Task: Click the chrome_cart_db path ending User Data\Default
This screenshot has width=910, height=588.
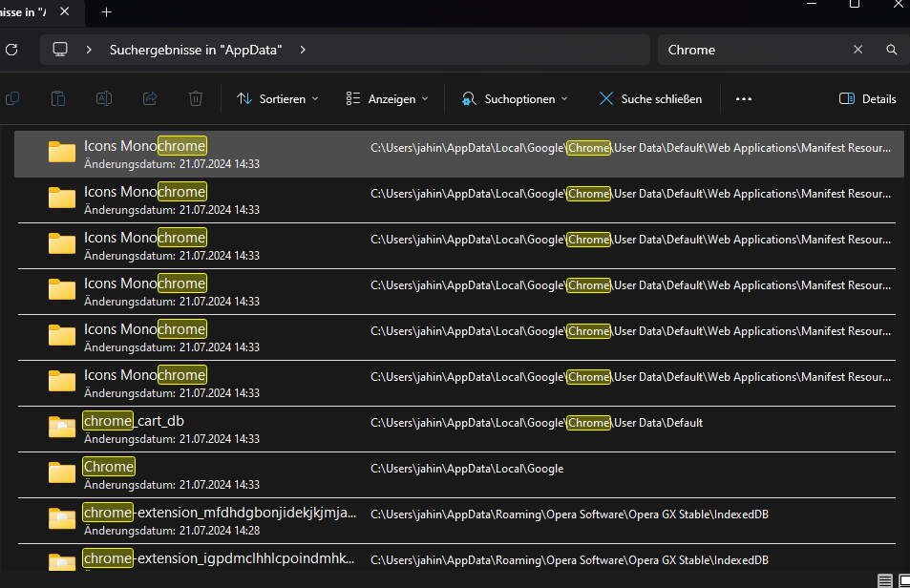Action: [537, 423]
